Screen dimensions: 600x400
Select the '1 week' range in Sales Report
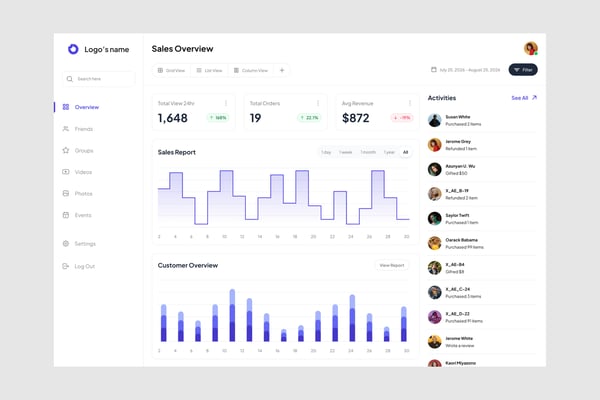(x=345, y=152)
